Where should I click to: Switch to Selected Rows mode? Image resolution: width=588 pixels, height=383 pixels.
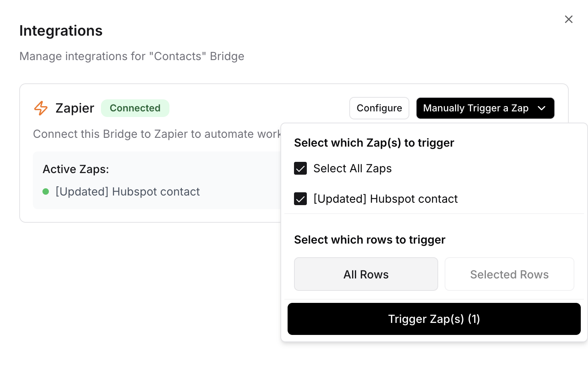tap(509, 274)
